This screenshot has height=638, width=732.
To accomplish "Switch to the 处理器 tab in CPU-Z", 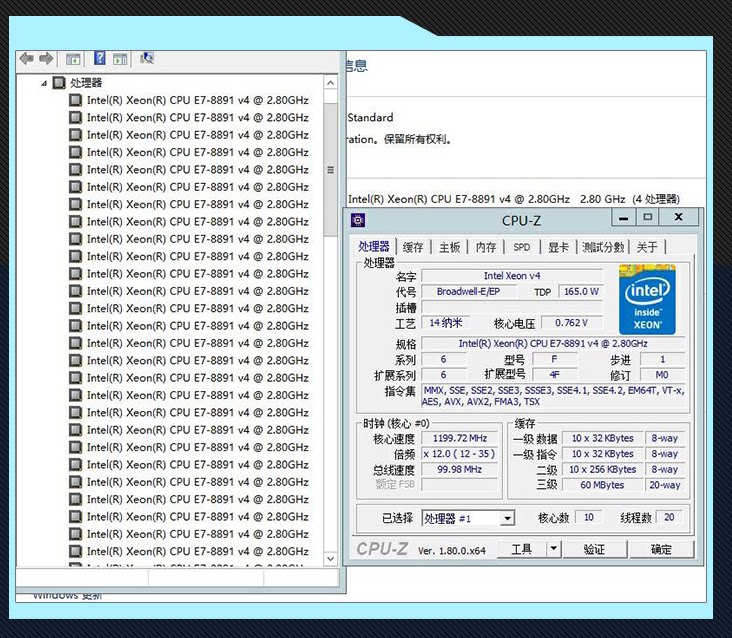I will coord(374,246).
